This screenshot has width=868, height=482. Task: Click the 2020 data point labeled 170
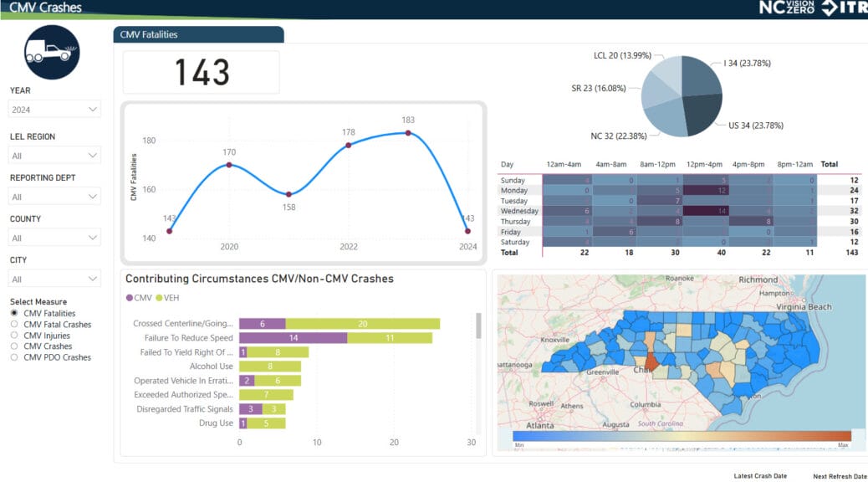click(x=229, y=164)
